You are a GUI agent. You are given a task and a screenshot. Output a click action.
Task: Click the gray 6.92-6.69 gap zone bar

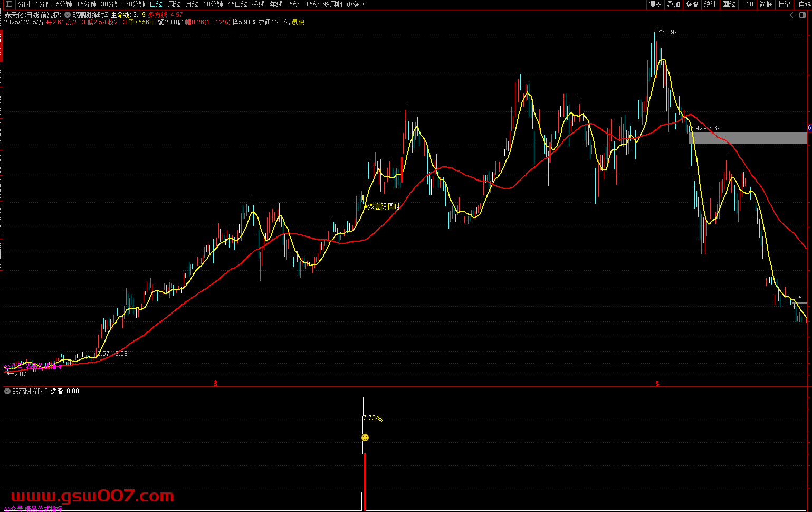(748, 138)
